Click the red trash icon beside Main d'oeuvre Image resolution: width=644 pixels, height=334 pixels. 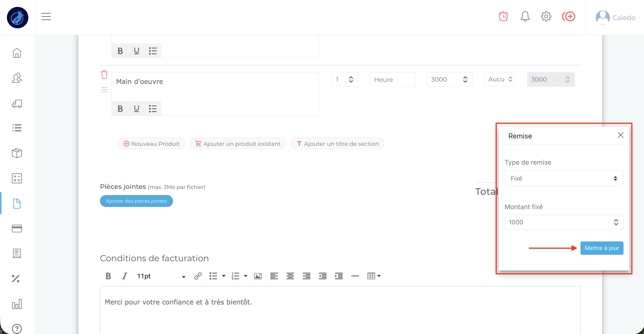pos(104,74)
